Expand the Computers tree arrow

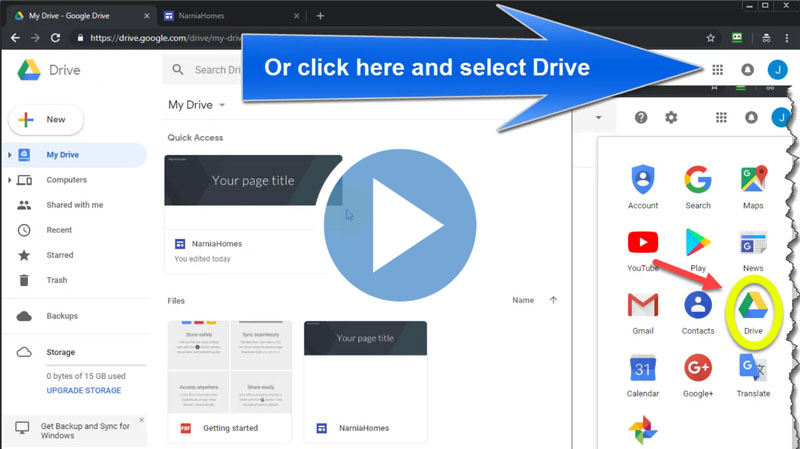coord(10,180)
